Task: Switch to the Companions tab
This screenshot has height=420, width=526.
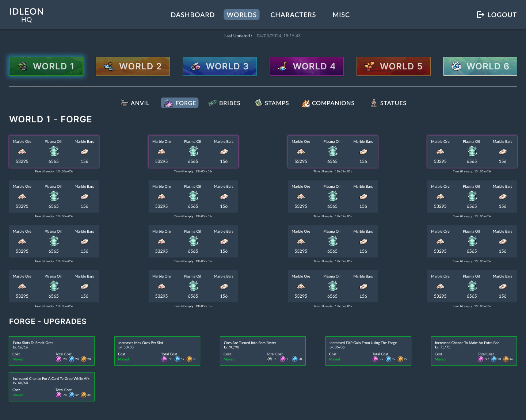Action: pos(328,103)
